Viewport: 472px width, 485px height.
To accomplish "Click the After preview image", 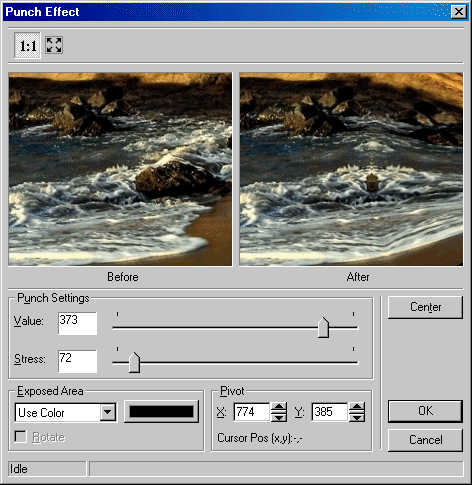I will click(x=351, y=169).
